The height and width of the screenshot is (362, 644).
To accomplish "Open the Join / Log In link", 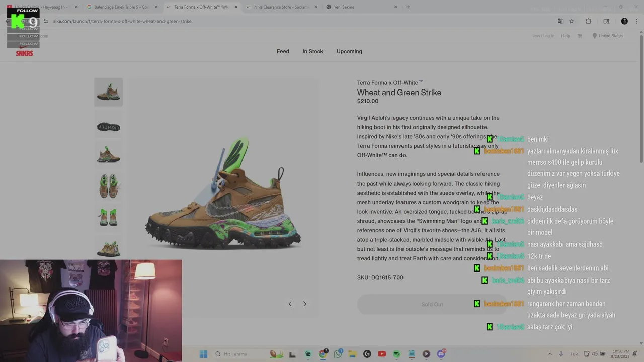I will coord(543,36).
